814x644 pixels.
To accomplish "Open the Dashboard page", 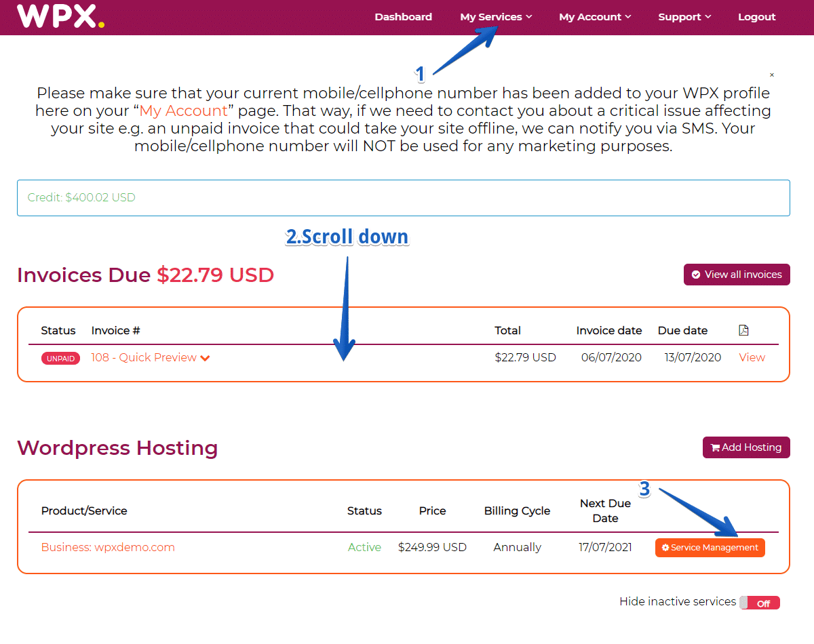I will [x=403, y=17].
